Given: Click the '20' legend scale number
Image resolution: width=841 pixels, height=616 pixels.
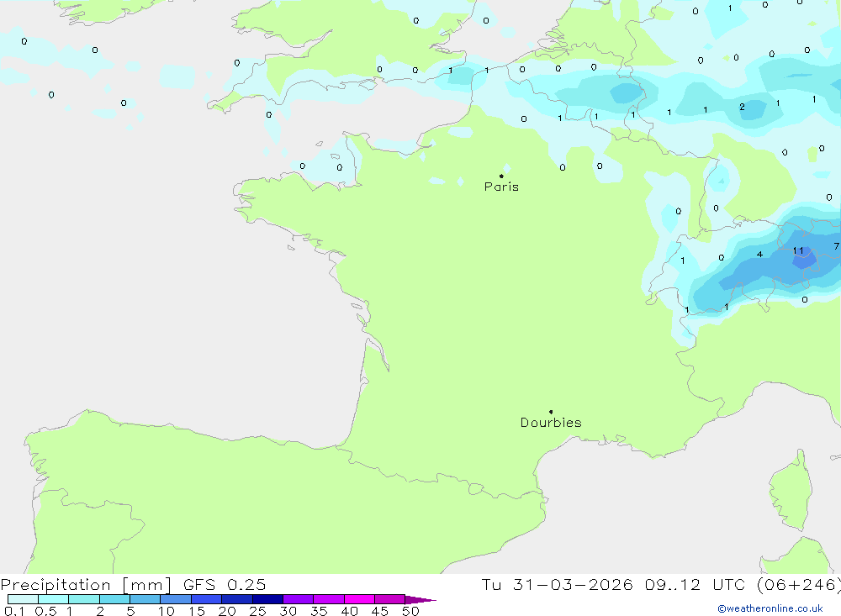Looking at the screenshot, I should [x=227, y=611].
